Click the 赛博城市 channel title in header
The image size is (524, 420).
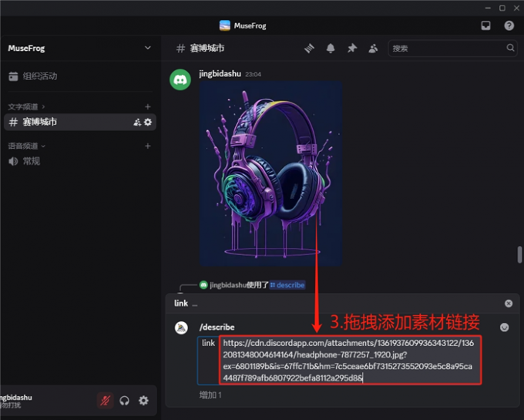point(207,49)
